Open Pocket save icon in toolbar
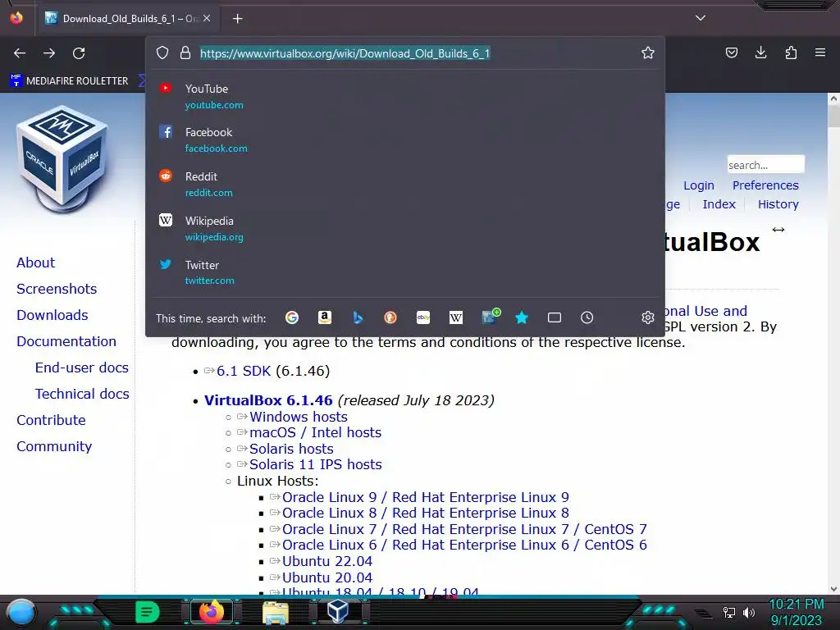The width and height of the screenshot is (840, 630). (x=731, y=52)
